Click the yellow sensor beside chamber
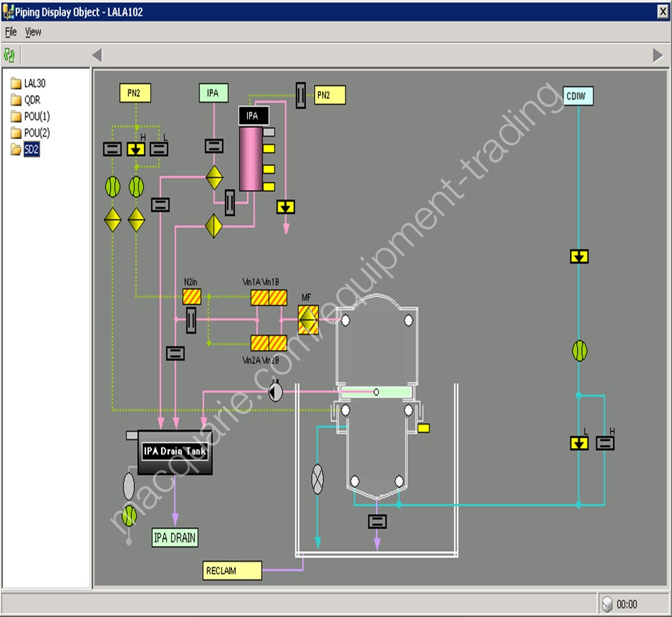 tap(424, 428)
